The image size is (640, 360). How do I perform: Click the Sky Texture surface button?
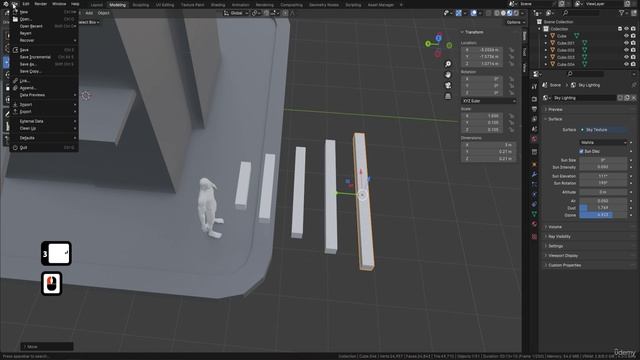(603, 130)
